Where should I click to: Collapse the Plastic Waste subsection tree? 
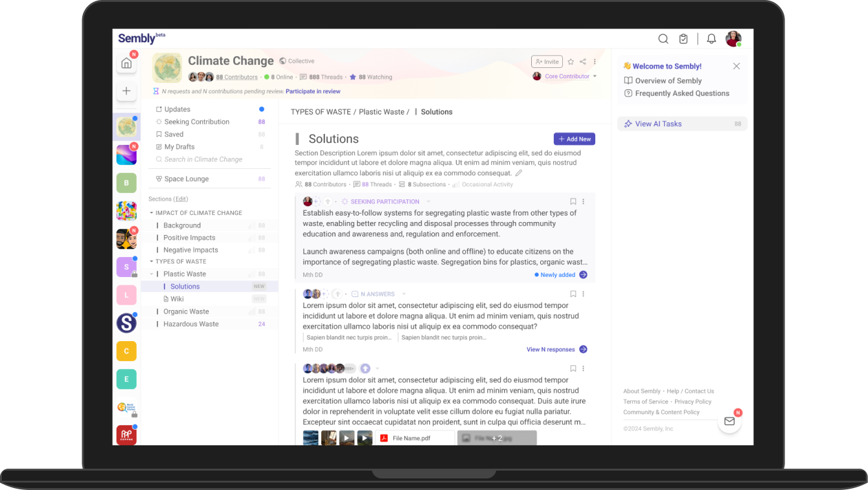click(x=152, y=274)
